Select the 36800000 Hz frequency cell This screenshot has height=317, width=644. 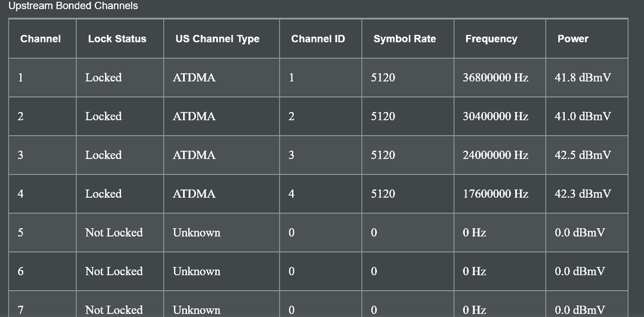pyautogui.click(x=495, y=77)
